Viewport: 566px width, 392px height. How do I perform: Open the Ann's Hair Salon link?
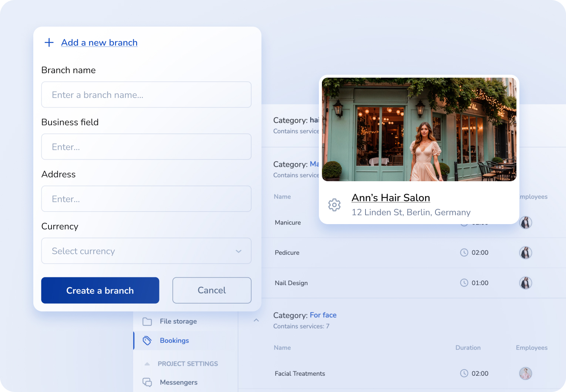pos(391,198)
